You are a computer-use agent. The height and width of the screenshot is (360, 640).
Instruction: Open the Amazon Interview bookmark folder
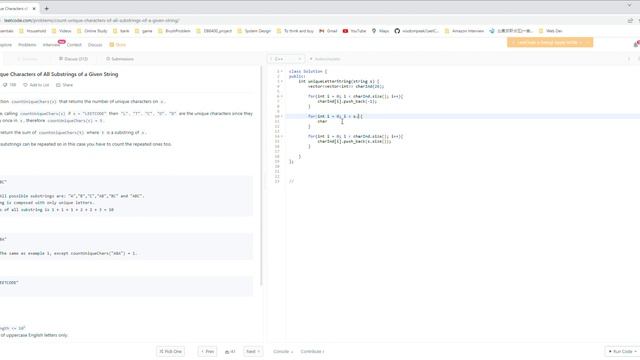(464, 31)
